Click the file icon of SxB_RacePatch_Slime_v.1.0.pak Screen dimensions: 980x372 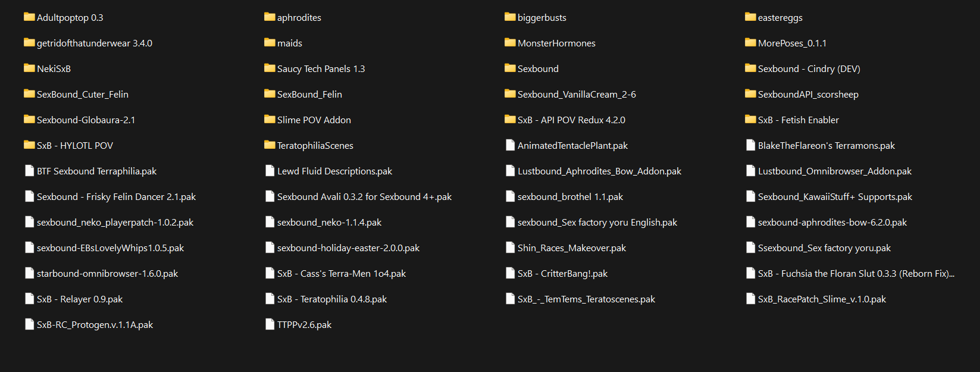750,298
